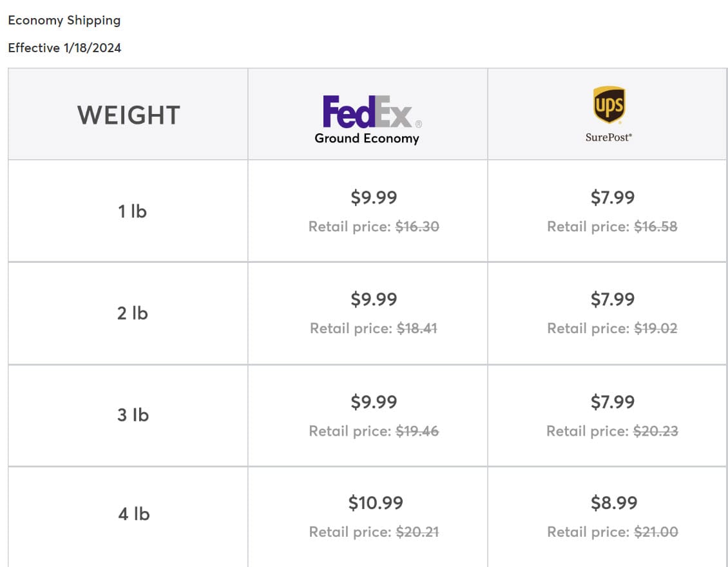Click the Effective 1/18/2024 date line
Image resolution: width=728 pixels, height=567 pixels.
click(x=64, y=48)
